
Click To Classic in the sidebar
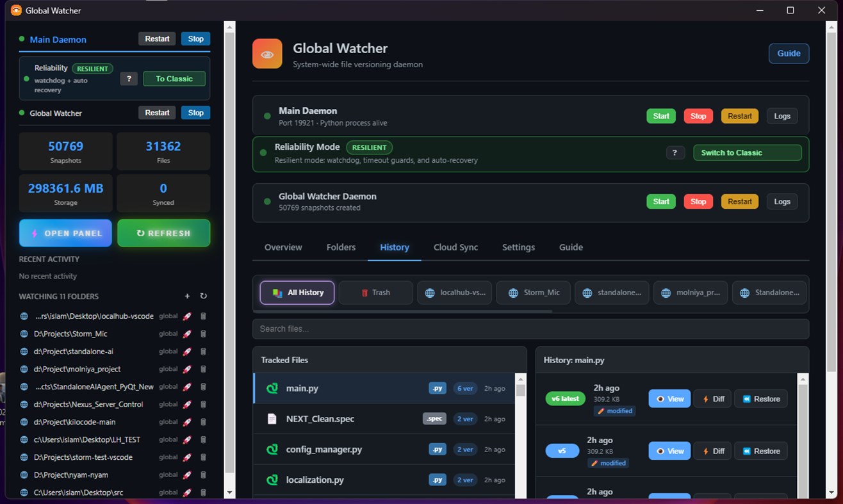point(174,79)
